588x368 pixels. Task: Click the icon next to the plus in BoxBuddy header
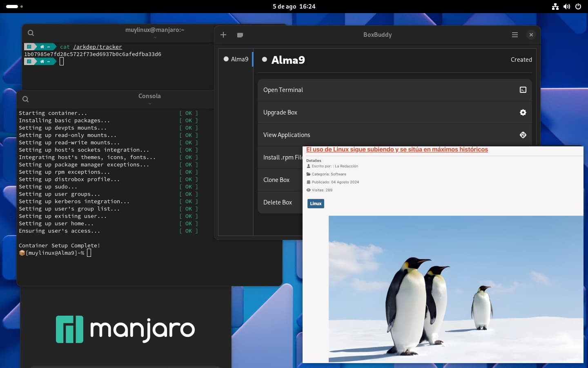pyautogui.click(x=240, y=35)
